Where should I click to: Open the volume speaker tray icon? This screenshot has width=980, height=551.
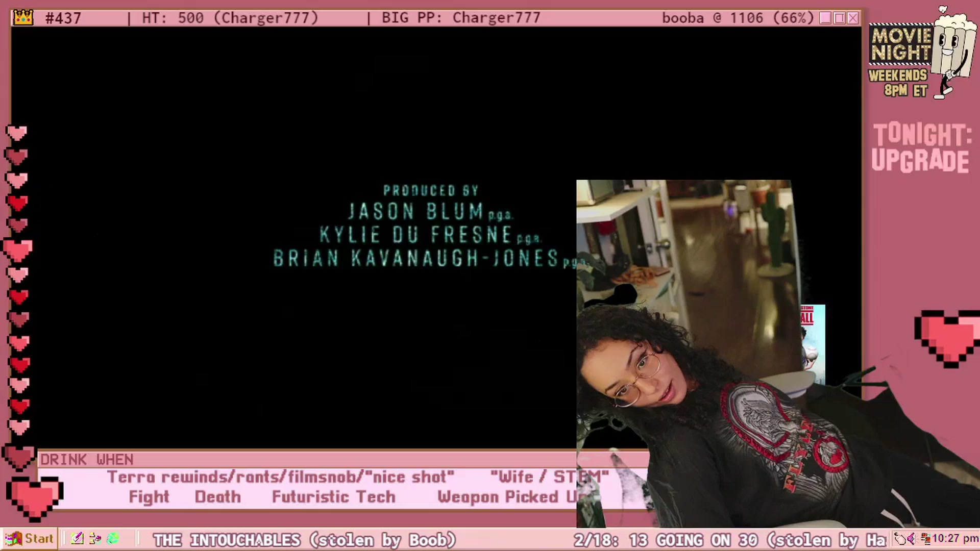pyautogui.click(x=912, y=539)
